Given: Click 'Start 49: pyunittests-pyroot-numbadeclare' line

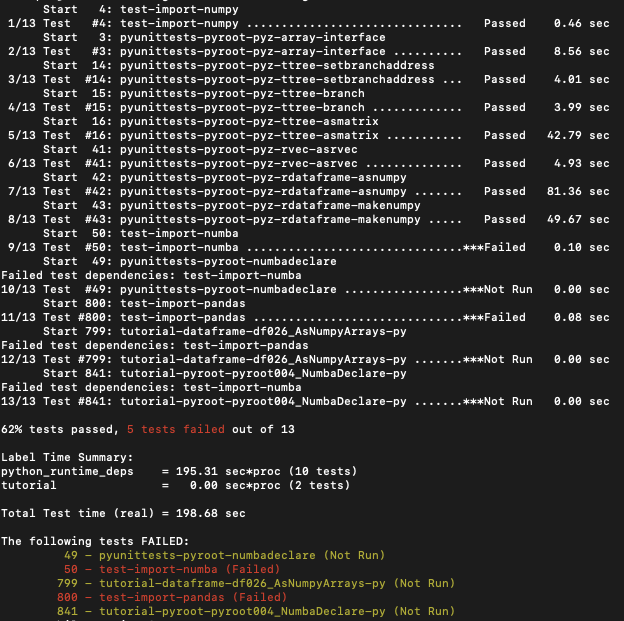Looking at the screenshot, I should click(x=189, y=261).
